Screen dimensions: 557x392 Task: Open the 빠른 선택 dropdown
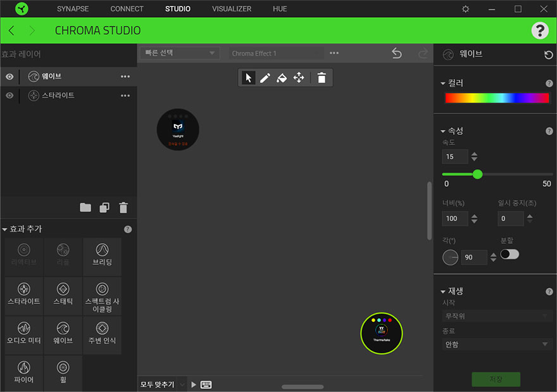pos(180,53)
